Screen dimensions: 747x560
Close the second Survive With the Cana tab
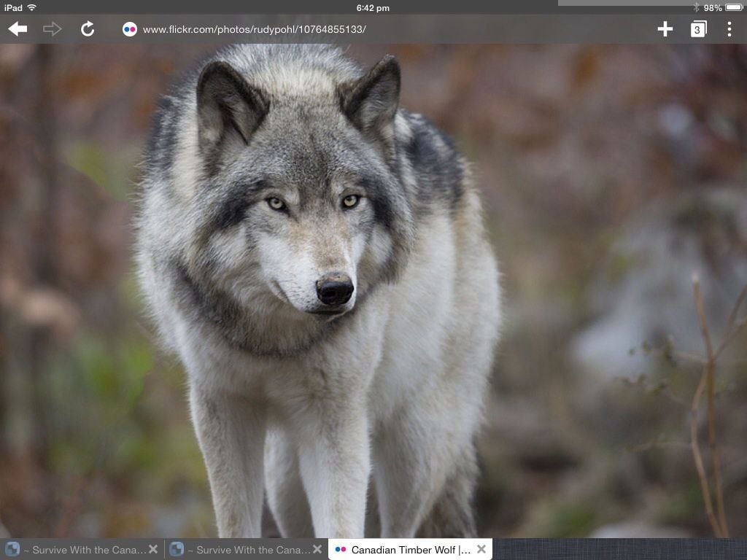click(x=317, y=549)
